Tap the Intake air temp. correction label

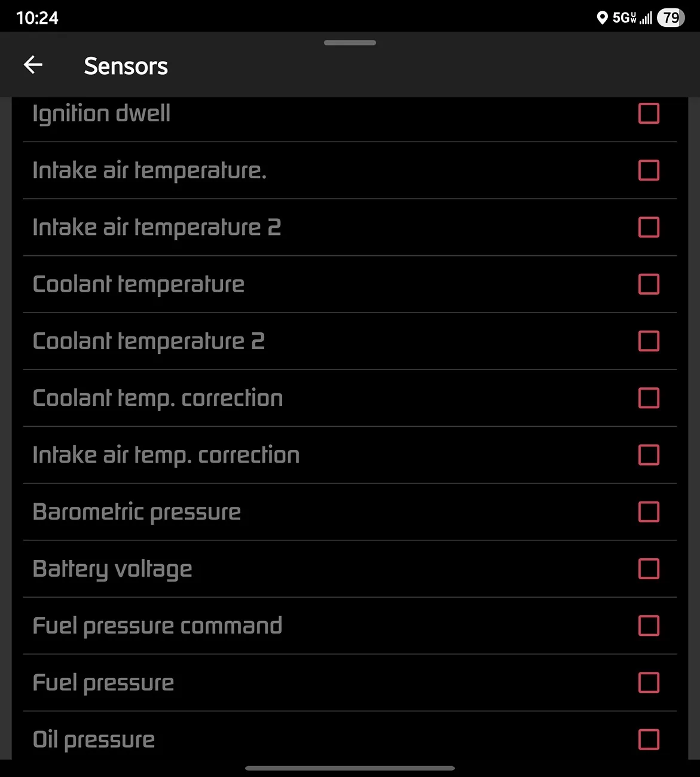(166, 455)
